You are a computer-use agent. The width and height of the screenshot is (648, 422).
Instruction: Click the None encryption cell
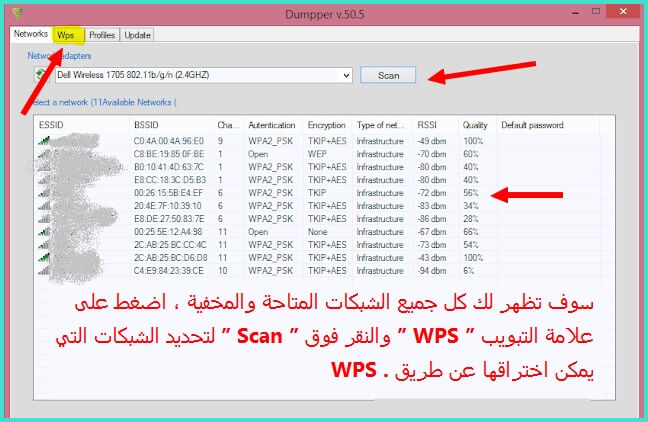[x=317, y=232]
